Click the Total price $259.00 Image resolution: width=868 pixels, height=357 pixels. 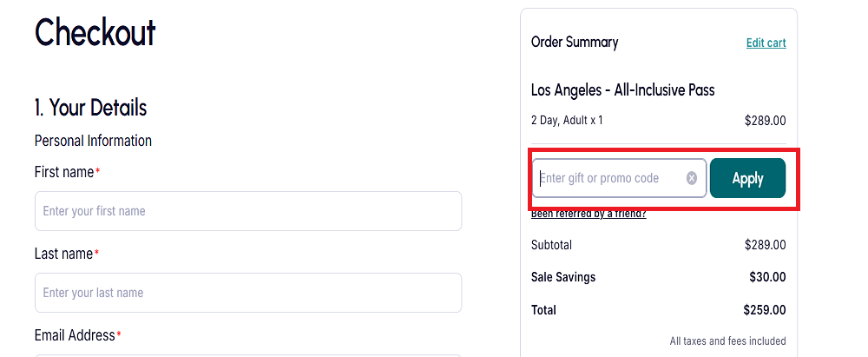pos(765,310)
